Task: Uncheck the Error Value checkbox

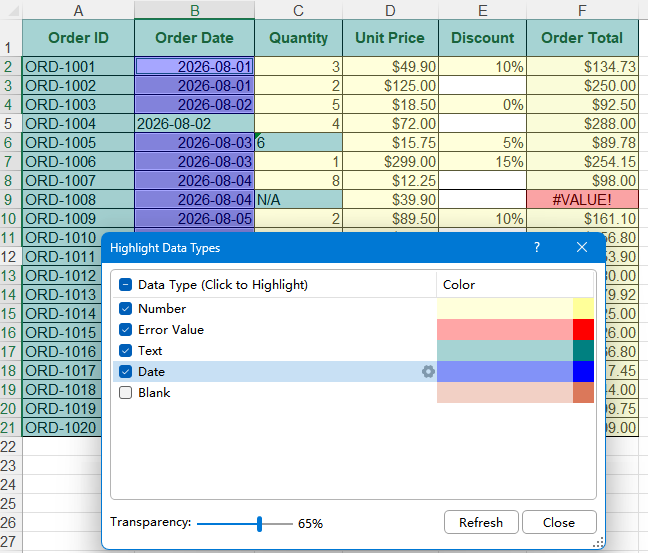Action: pyautogui.click(x=125, y=329)
